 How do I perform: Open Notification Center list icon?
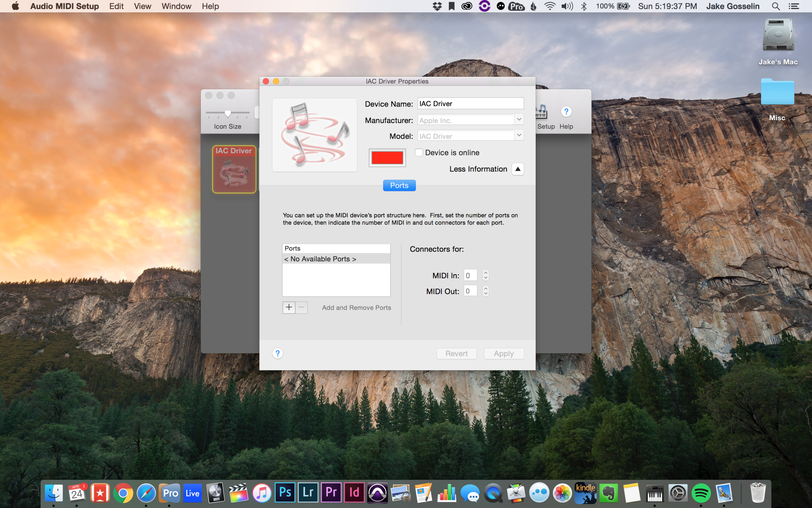point(794,6)
